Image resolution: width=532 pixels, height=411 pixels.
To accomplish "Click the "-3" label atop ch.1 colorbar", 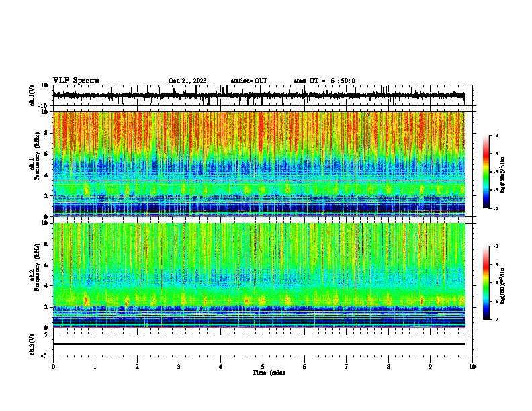I will (x=496, y=135).
